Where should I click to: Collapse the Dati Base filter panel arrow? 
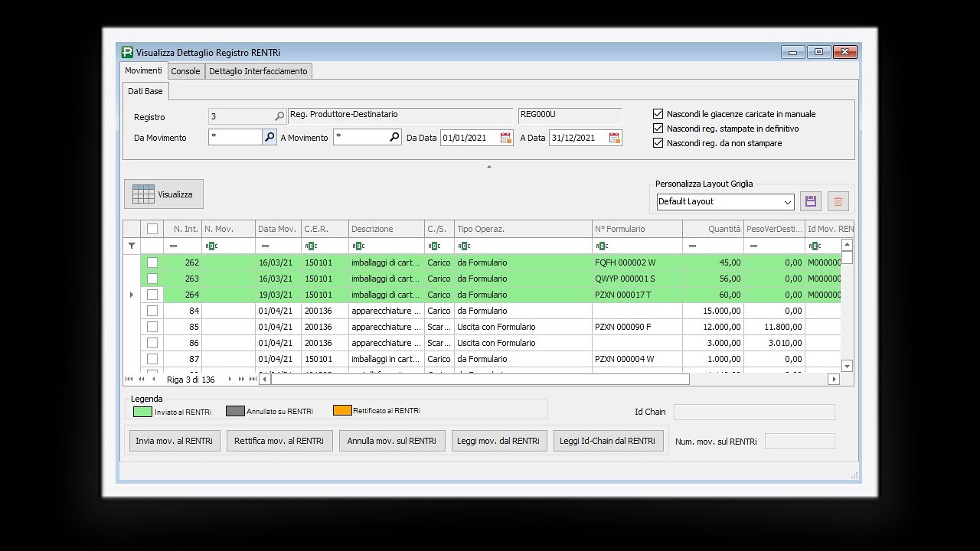tap(489, 166)
